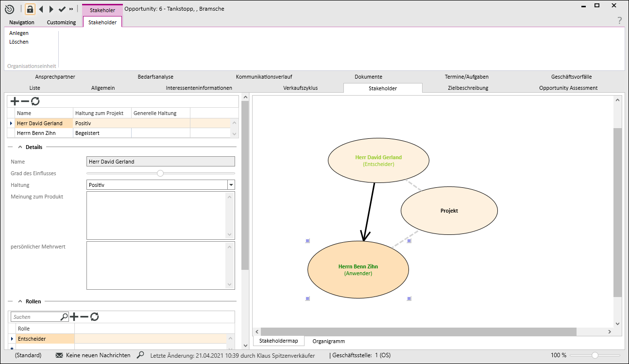This screenshot has width=629, height=364.
Task: Go to previous record with left arrow
Action: (41, 9)
